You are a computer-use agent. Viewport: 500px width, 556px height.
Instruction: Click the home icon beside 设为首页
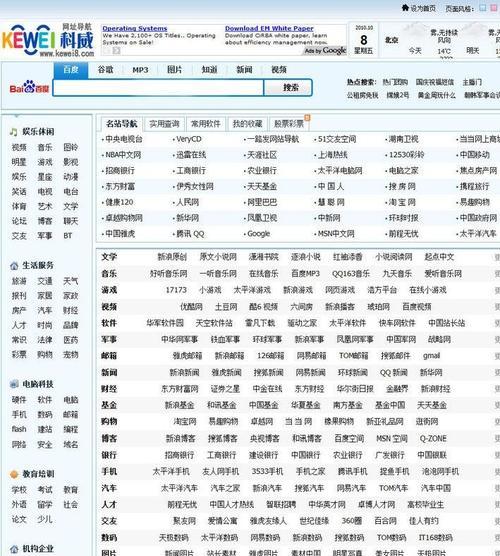coord(405,7)
